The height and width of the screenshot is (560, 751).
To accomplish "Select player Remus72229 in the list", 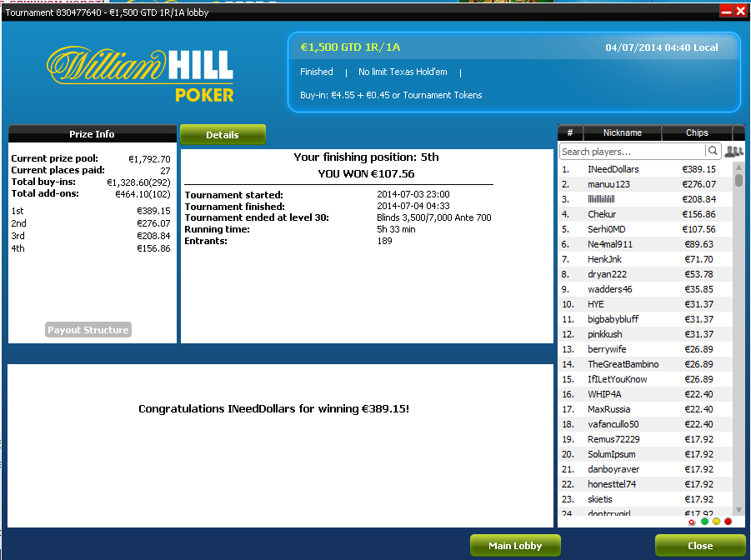I will (645, 439).
